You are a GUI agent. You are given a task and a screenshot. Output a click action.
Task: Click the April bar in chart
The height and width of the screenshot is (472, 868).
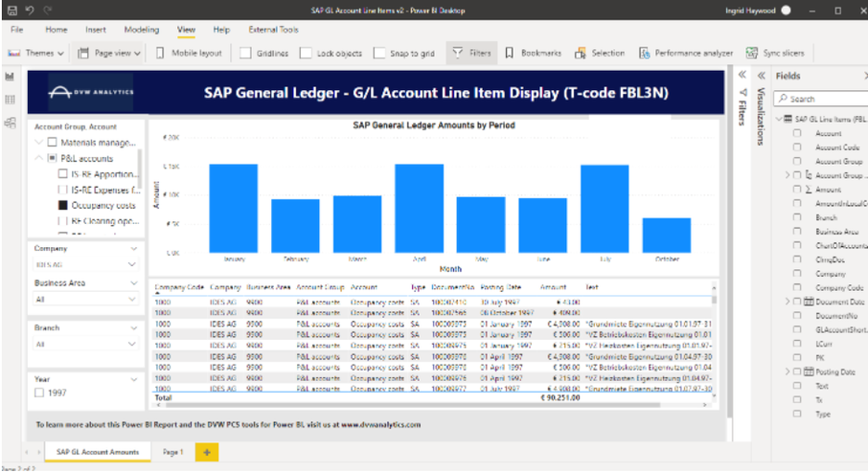tap(419, 208)
